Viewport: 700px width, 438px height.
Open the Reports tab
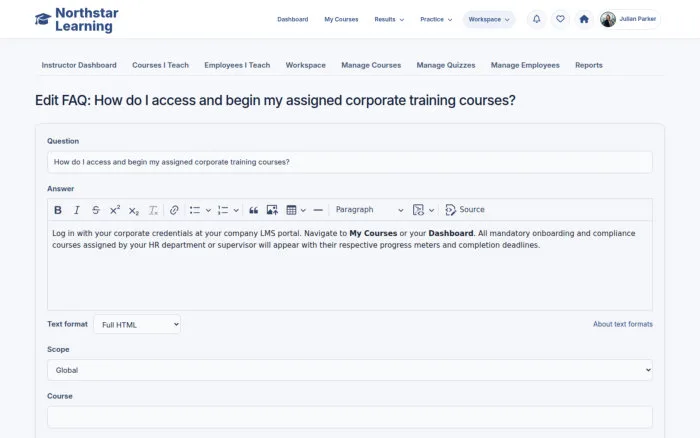[x=588, y=65]
